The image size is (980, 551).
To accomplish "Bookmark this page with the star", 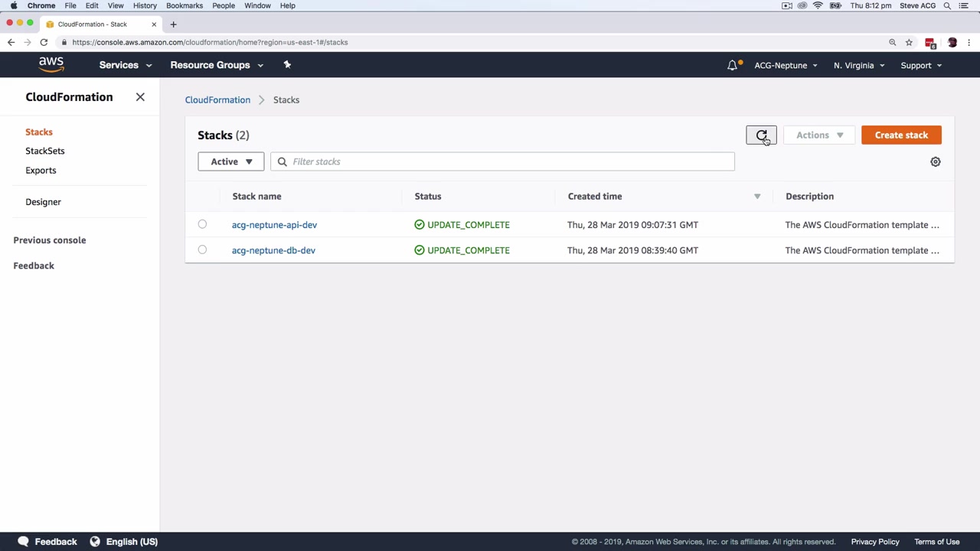I will tap(909, 42).
